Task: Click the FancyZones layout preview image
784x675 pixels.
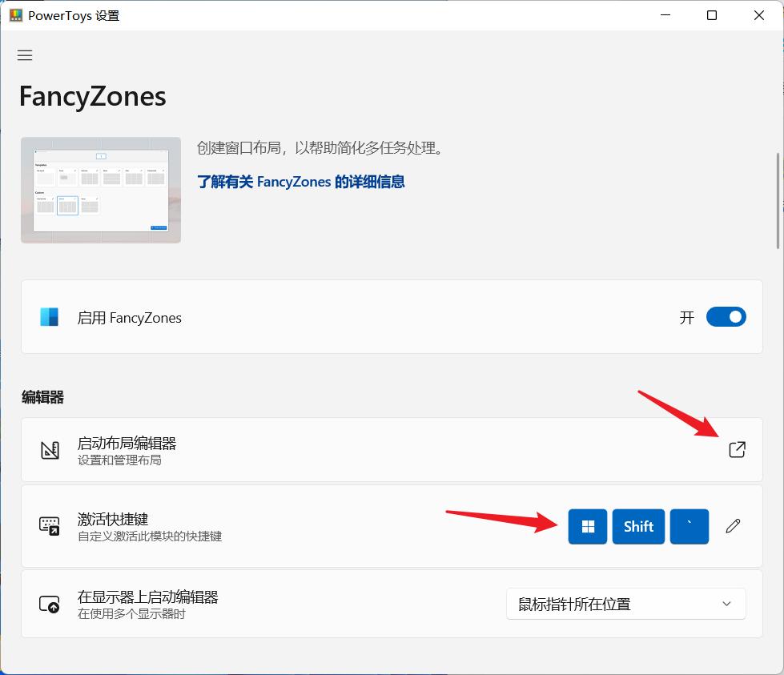Action: [100, 190]
